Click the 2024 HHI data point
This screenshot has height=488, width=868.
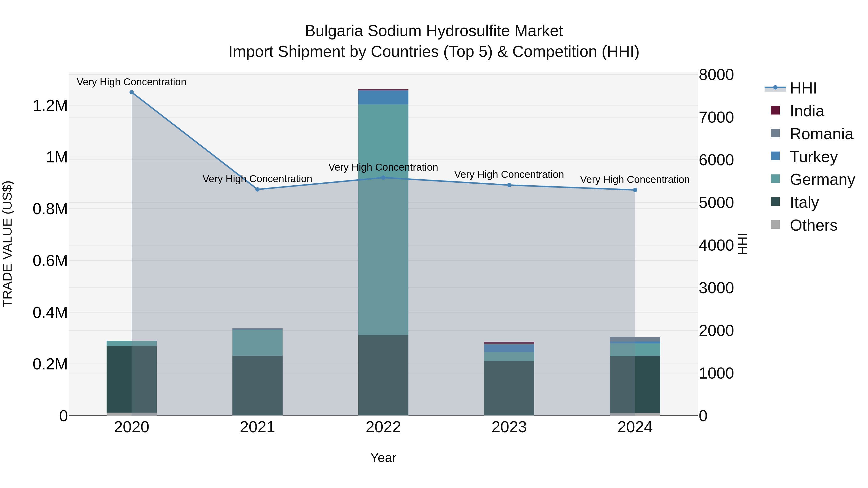coord(635,190)
